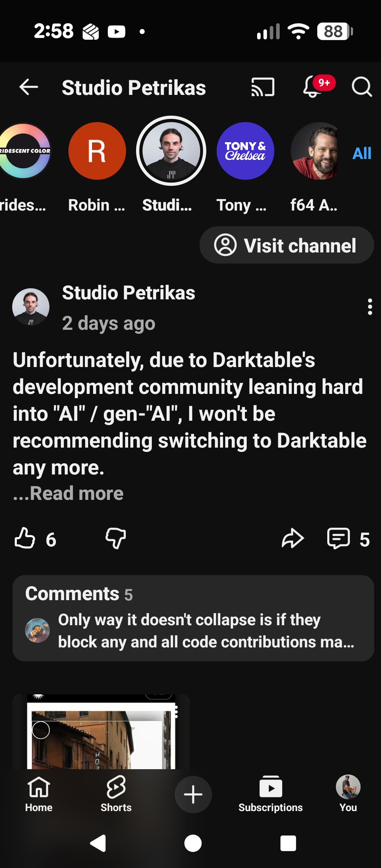Dislike the Studio Petrikas post

pyautogui.click(x=116, y=538)
